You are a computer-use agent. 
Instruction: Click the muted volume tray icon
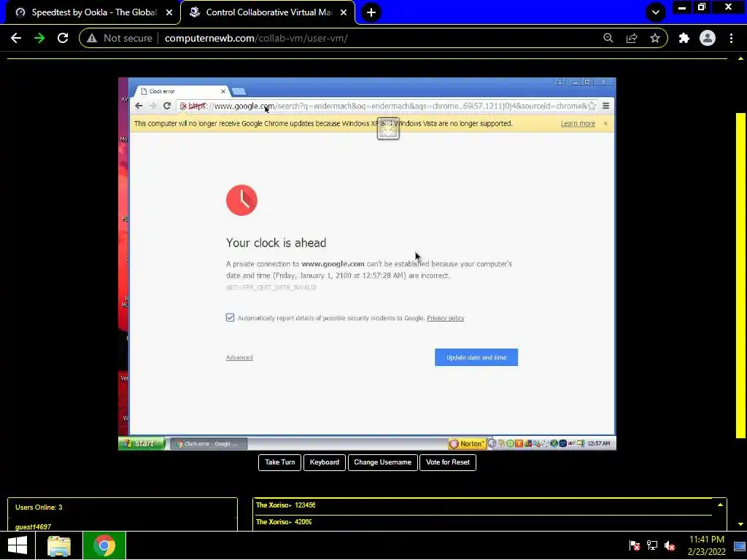coord(670,545)
